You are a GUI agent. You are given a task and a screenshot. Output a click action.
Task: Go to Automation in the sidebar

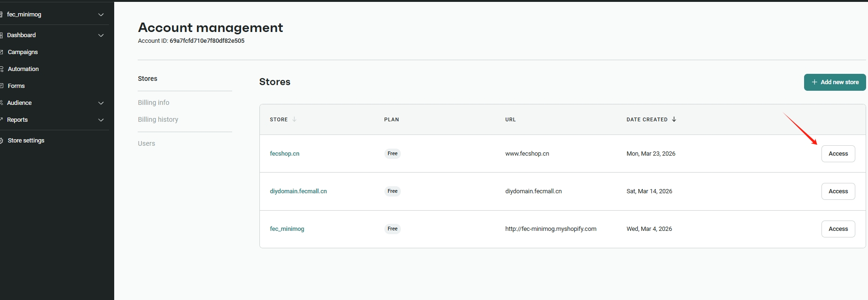click(x=23, y=69)
